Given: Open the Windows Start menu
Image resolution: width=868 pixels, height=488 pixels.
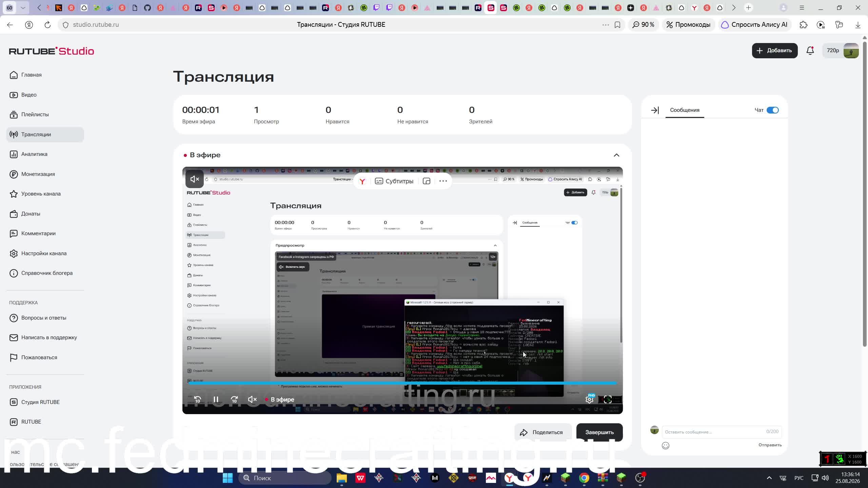Looking at the screenshot, I should coord(228,478).
